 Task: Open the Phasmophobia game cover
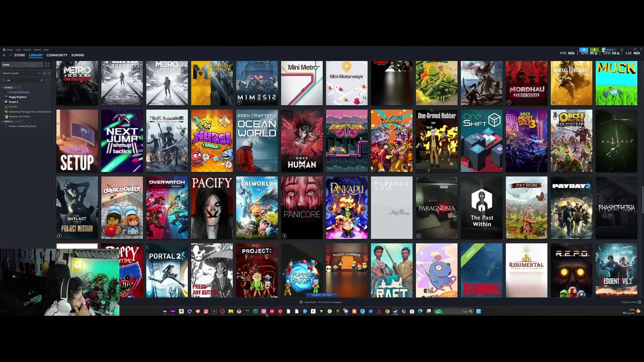pos(616,208)
